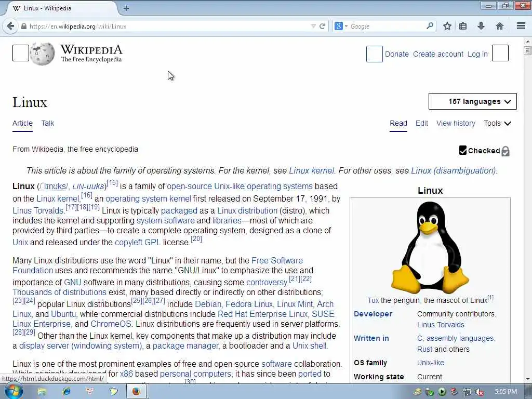Click the Log in link
The height and width of the screenshot is (399, 532).
tap(477, 54)
